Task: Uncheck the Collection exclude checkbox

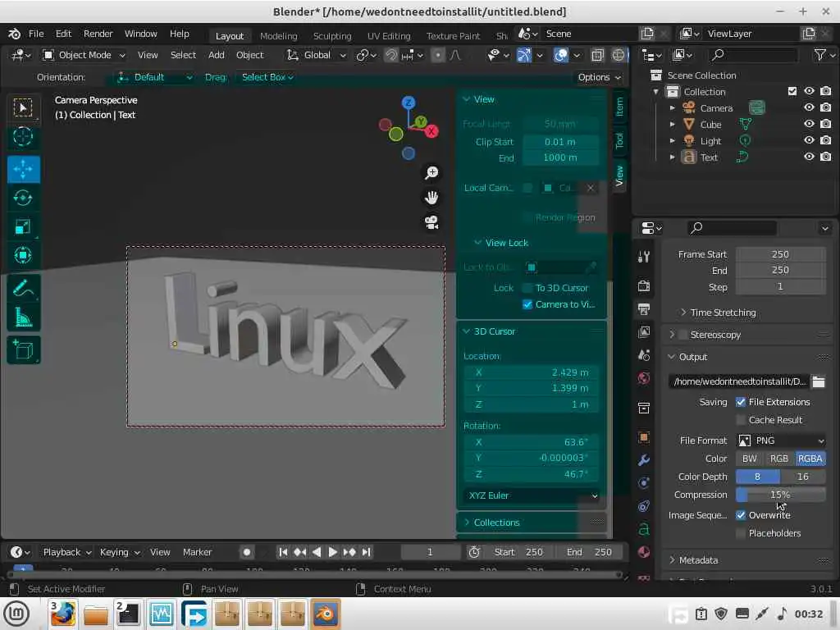Action: point(792,91)
